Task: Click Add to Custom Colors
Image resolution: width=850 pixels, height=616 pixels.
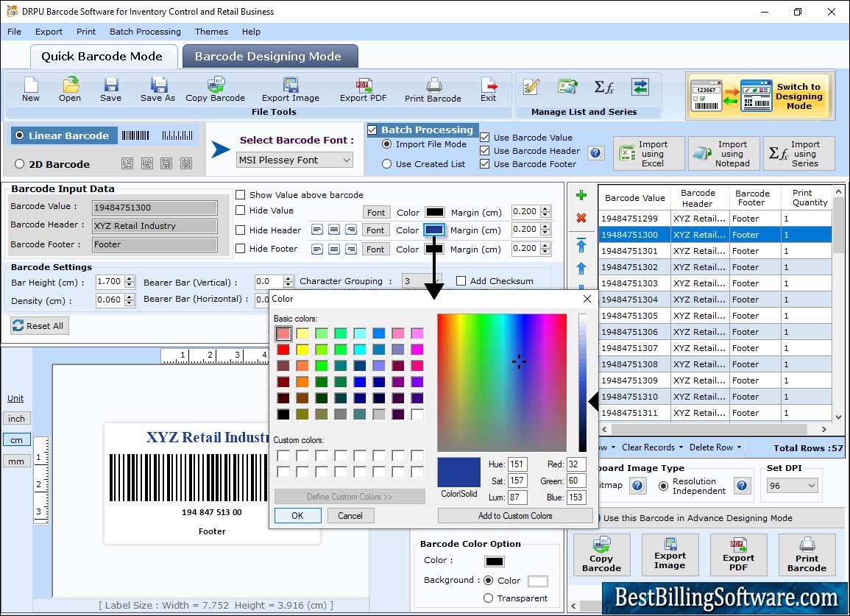Action: point(515,516)
